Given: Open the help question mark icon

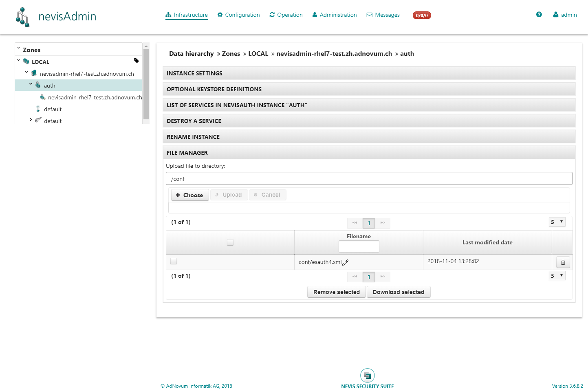Looking at the screenshot, I should 539,15.
